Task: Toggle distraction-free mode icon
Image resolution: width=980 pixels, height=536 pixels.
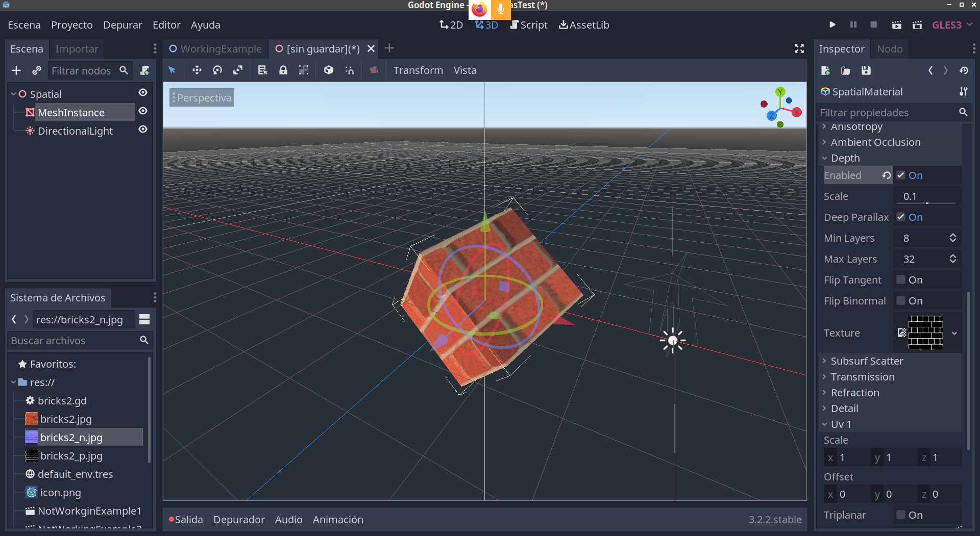Action: pos(799,48)
